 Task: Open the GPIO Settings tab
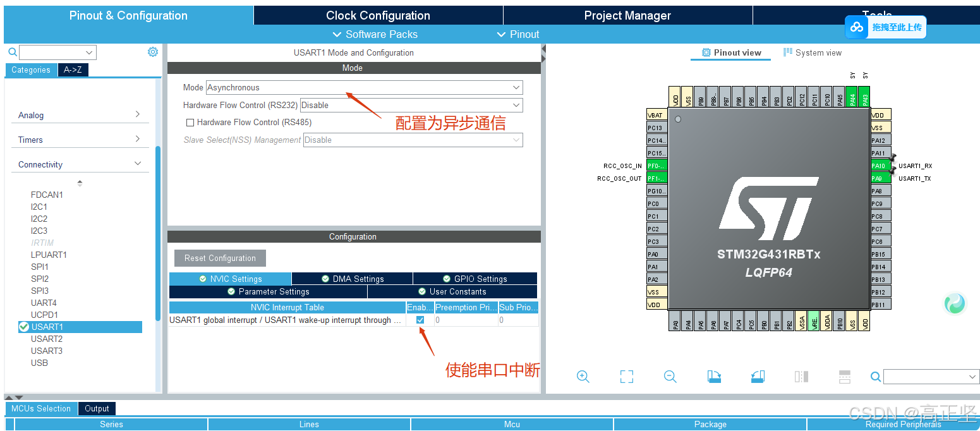click(475, 279)
